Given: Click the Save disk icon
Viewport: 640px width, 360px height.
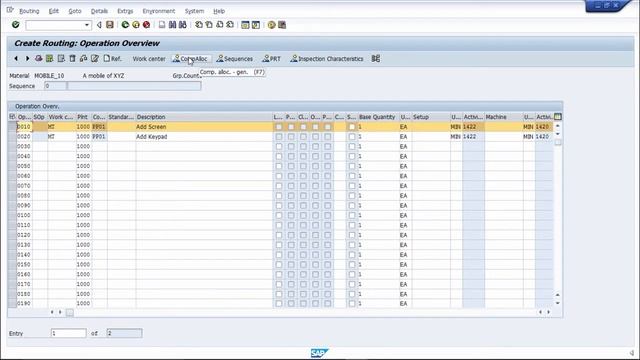Looking at the screenshot, I should (110, 25).
